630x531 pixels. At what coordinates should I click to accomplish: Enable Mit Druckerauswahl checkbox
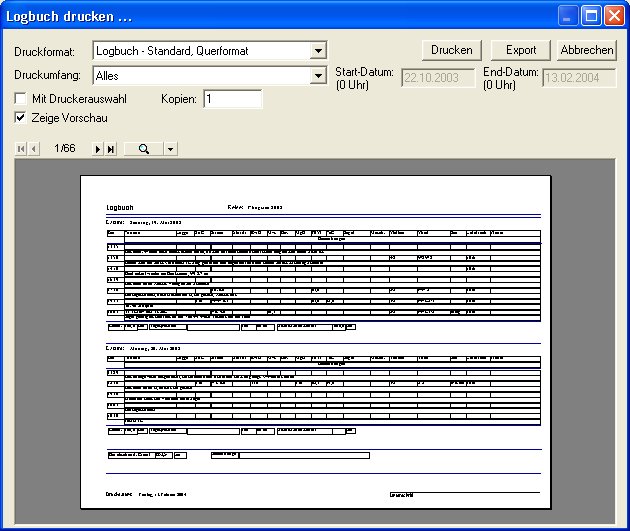[x=20, y=98]
